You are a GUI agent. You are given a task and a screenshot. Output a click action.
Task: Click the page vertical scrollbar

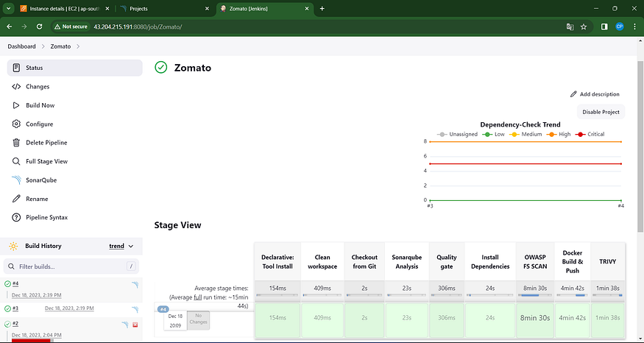point(640,146)
